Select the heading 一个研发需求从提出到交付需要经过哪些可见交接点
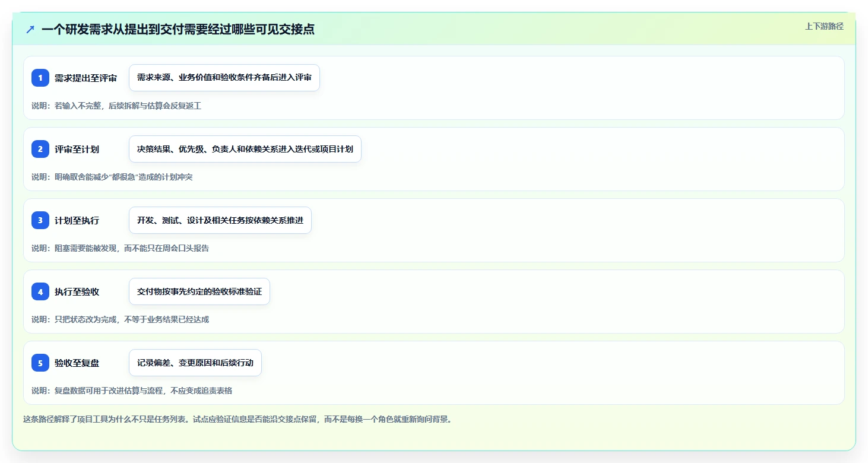868x463 pixels. pyautogui.click(x=178, y=29)
